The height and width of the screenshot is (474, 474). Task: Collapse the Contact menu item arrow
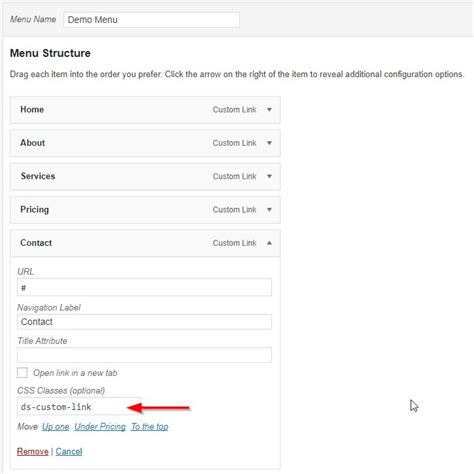point(269,243)
